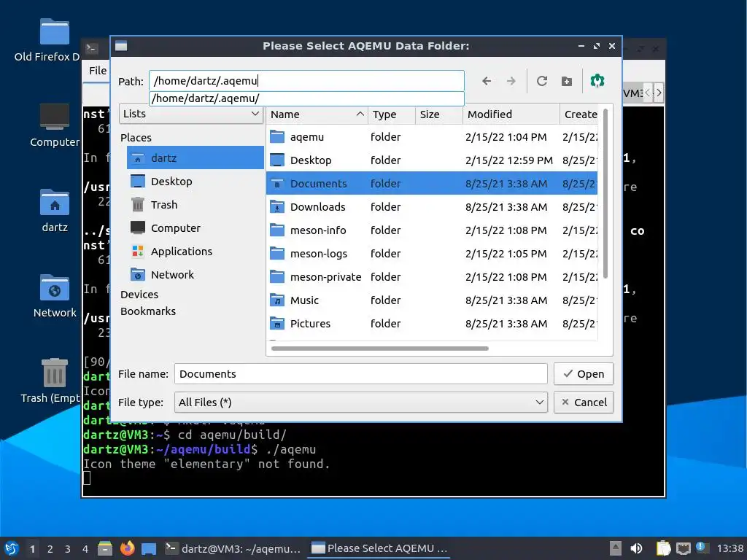Select the Pictures folder row

(x=432, y=323)
